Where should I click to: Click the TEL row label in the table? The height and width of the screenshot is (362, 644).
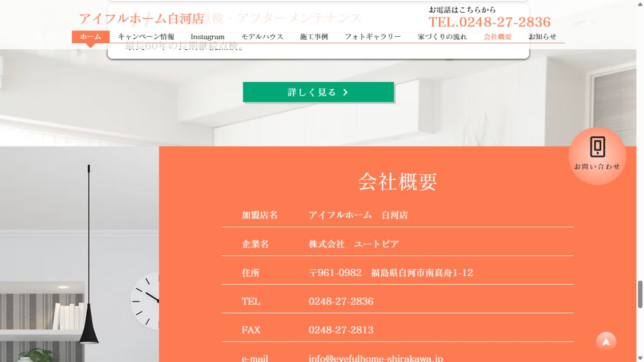[x=251, y=301]
